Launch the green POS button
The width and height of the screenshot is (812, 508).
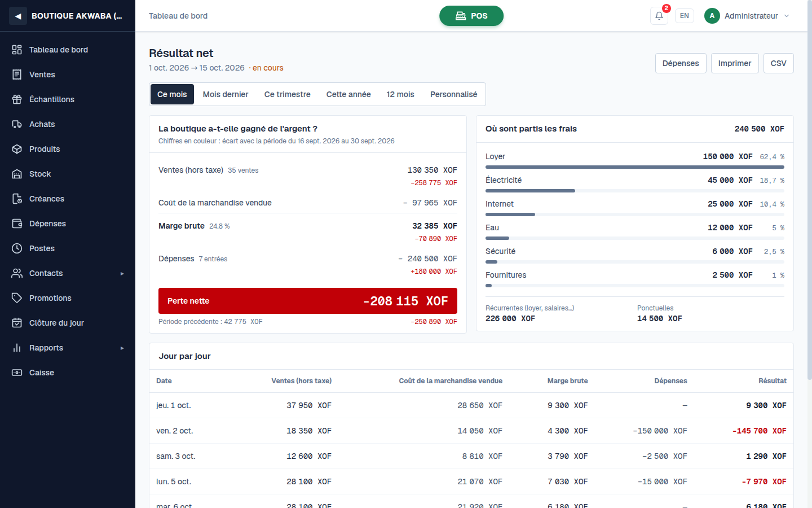471,16
